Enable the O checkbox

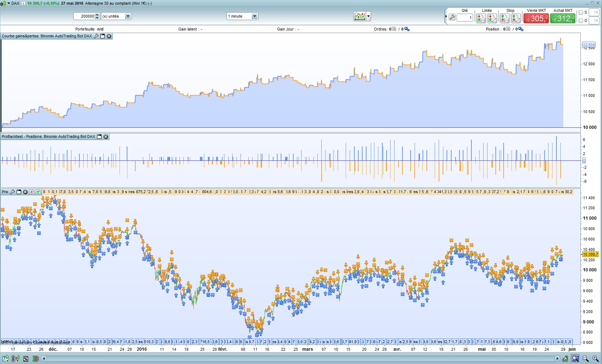(581, 21)
